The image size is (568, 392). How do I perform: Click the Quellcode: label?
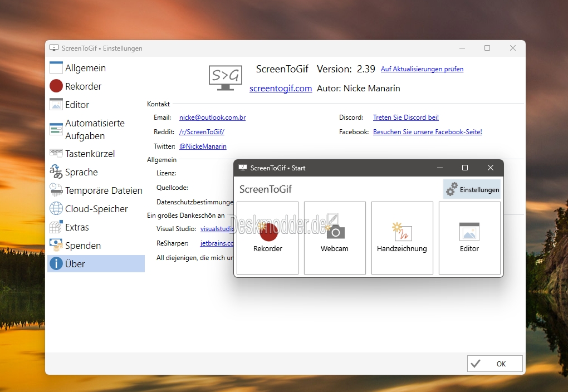click(x=173, y=188)
